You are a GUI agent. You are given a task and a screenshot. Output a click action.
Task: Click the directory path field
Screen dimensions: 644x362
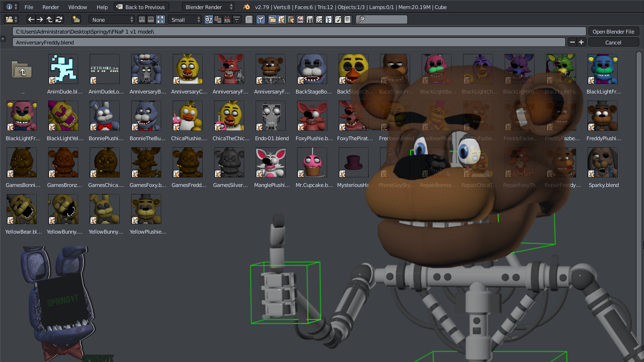[x=299, y=32]
